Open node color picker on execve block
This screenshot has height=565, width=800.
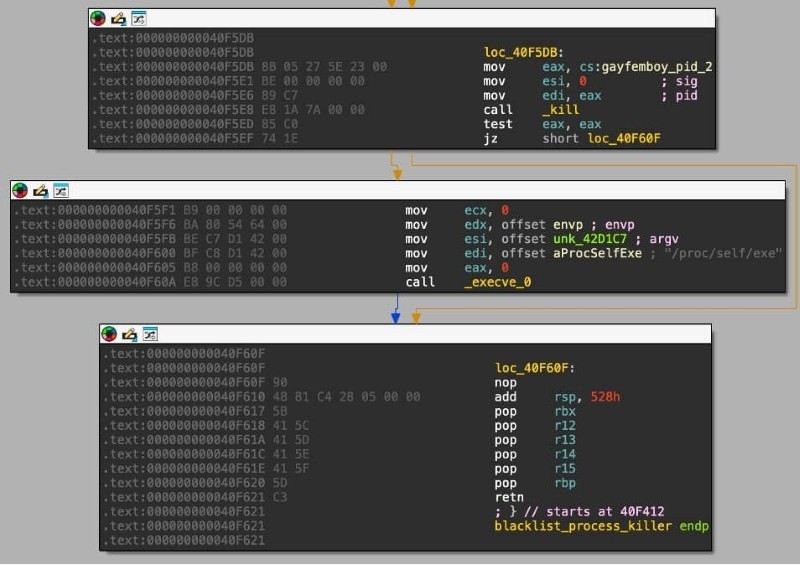click(x=20, y=191)
